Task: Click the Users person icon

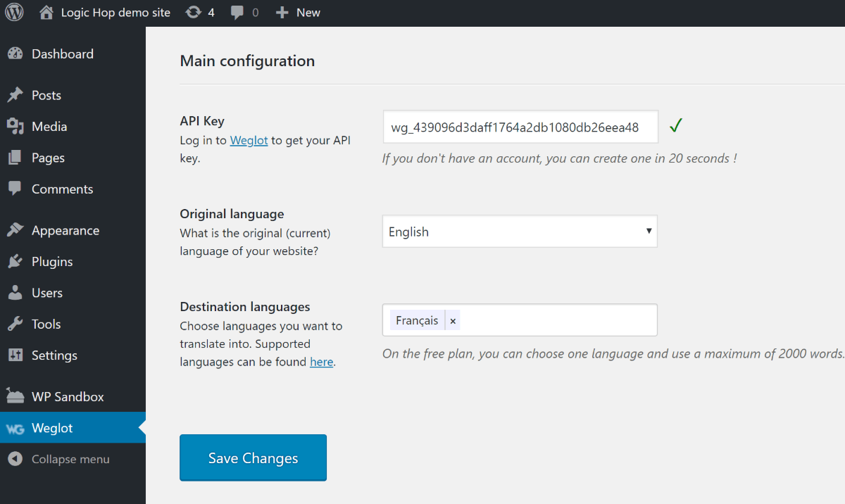Action: [x=15, y=293]
